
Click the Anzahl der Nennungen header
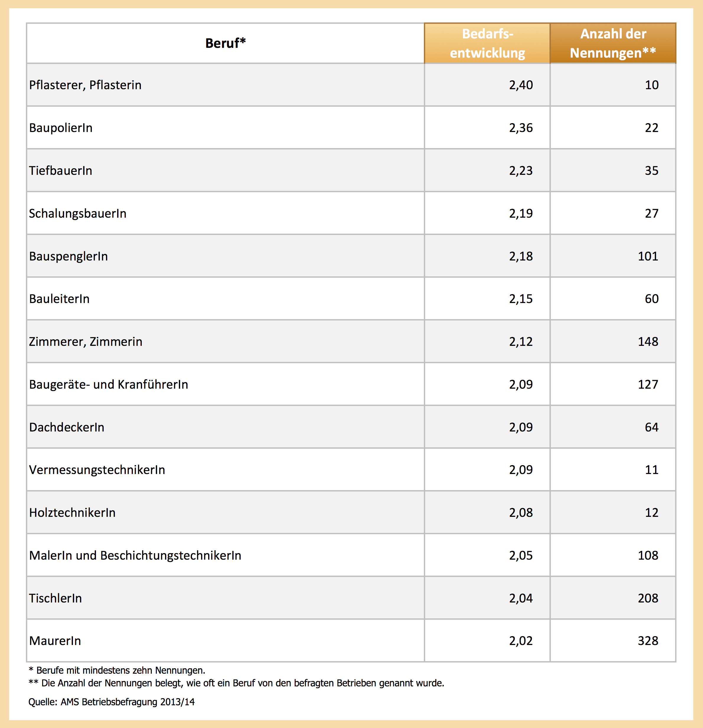click(x=613, y=43)
